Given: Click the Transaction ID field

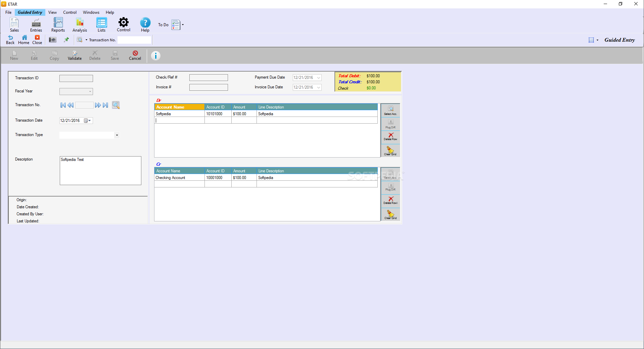Looking at the screenshot, I should point(76,78).
